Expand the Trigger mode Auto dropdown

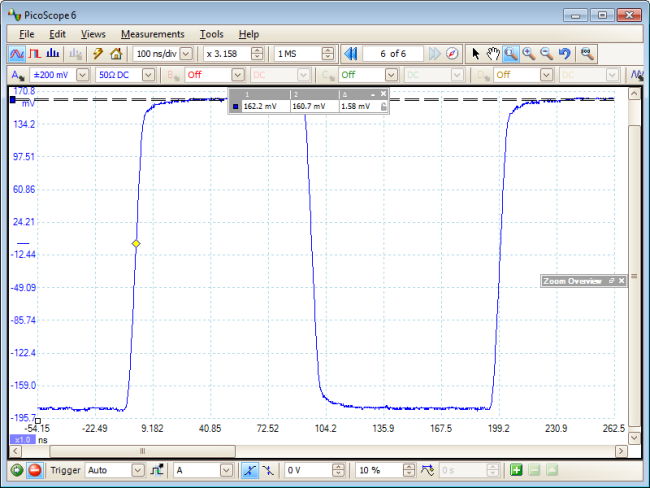pyautogui.click(x=137, y=470)
